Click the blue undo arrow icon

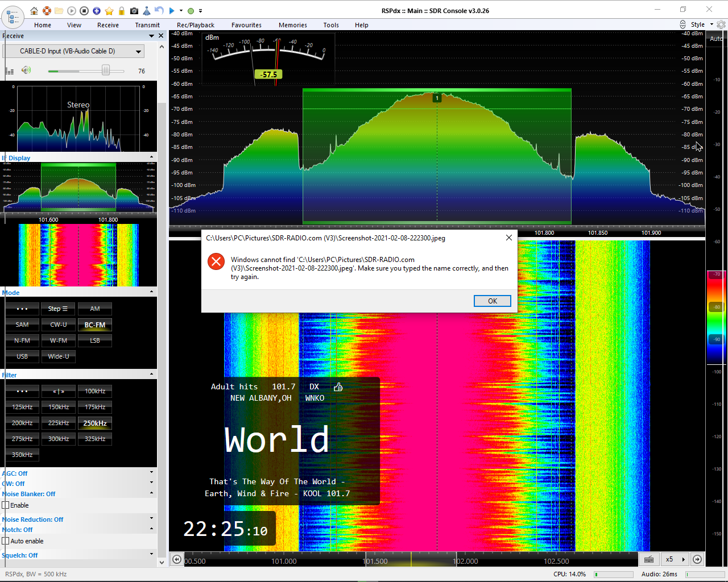coord(159,11)
